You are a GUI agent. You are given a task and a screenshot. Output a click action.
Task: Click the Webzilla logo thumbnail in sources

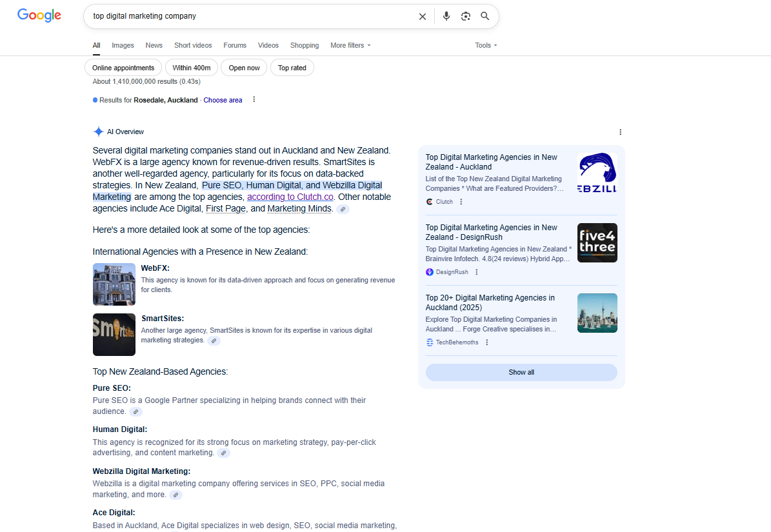597,172
